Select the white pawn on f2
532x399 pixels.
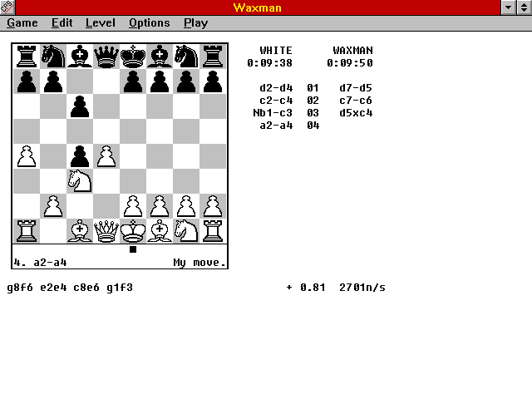point(160,206)
